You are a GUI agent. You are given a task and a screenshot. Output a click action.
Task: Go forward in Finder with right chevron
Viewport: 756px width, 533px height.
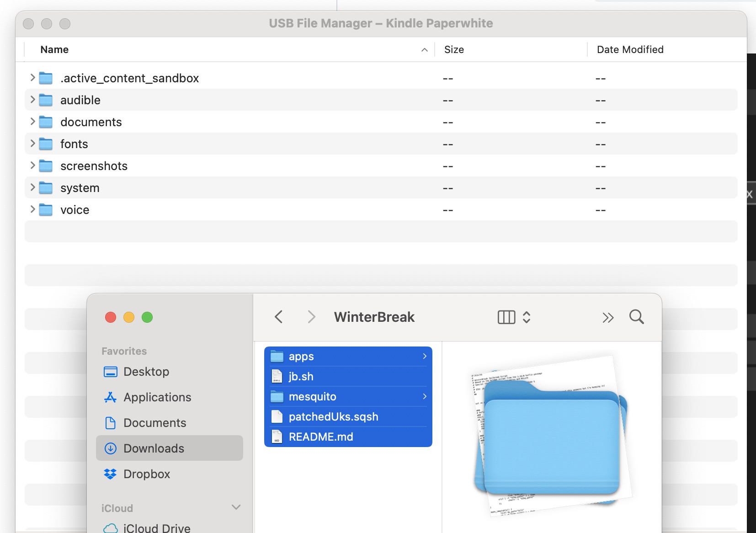[x=311, y=317]
